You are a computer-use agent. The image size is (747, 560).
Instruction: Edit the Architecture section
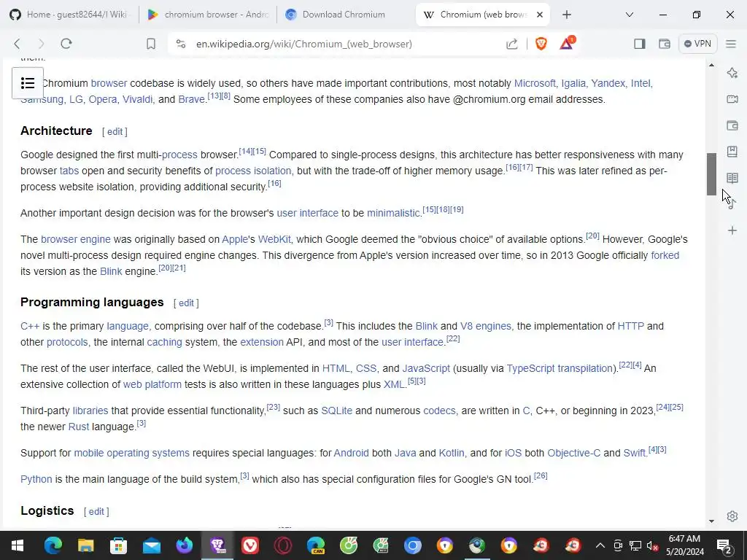pos(115,132)
